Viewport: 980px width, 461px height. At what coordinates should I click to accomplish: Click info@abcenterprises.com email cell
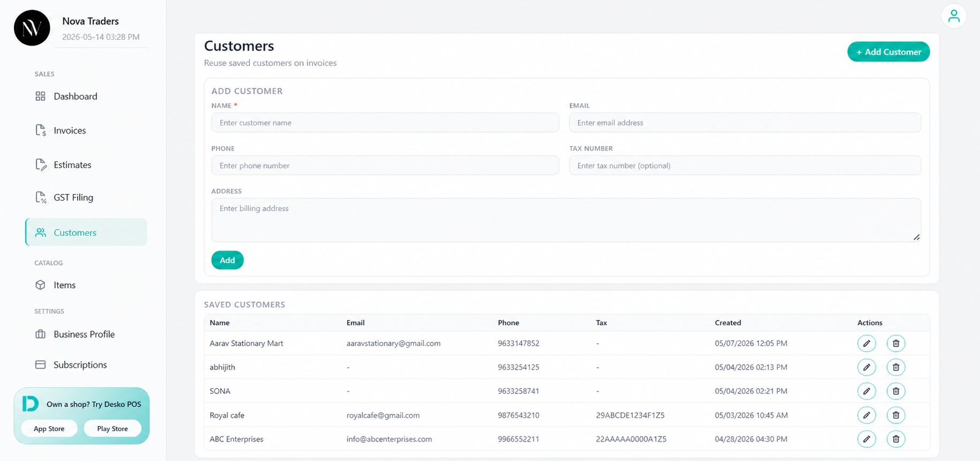pyautogui.click(x=389, y=439)
